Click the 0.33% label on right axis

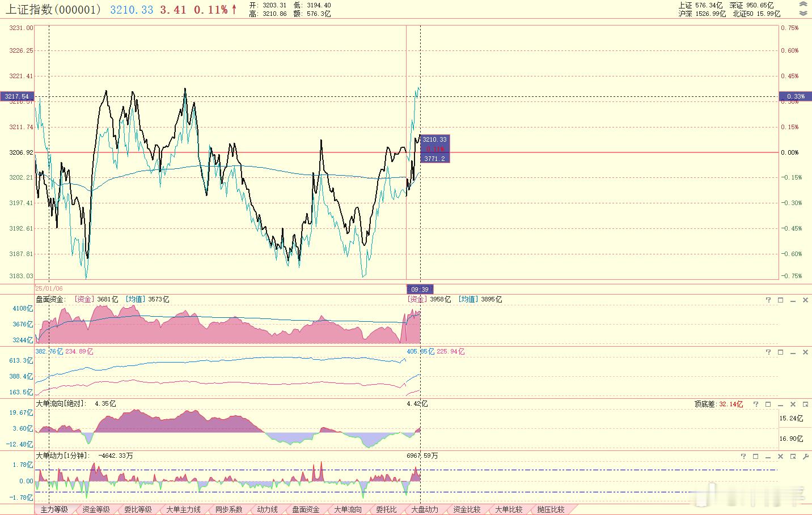point(796,96)
